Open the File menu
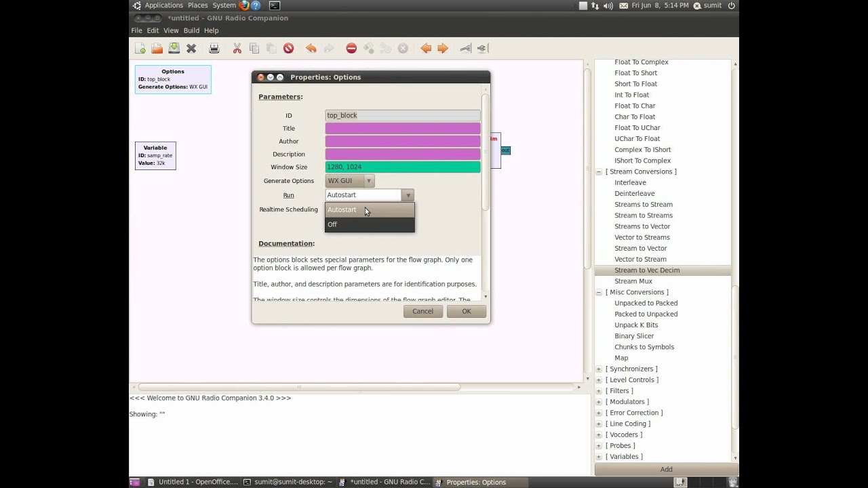Image resolution: width=868 pixels, height=488 pixels. point(136,30)
